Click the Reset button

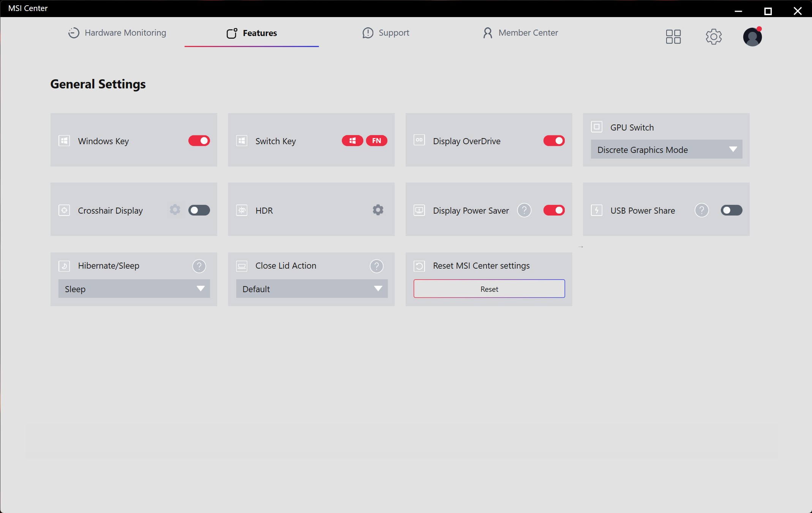[489, 289]
